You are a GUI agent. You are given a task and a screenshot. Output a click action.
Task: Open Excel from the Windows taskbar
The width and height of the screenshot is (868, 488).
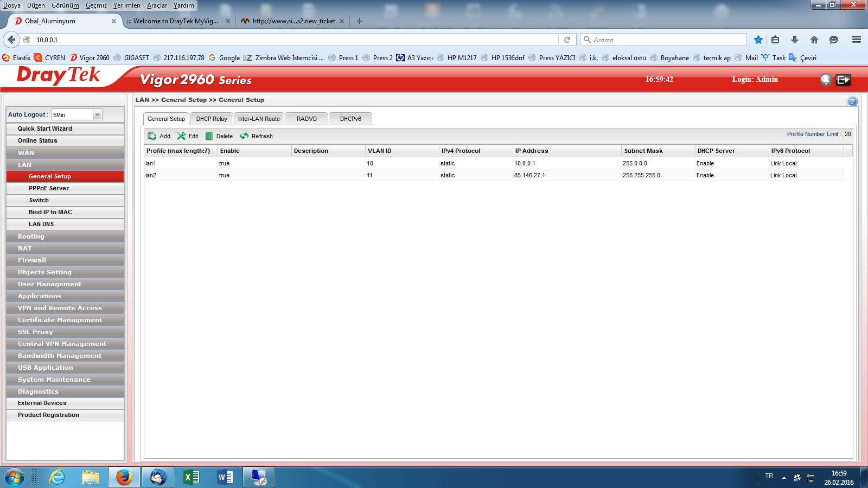pyautogui.click(x=191, y=477)
